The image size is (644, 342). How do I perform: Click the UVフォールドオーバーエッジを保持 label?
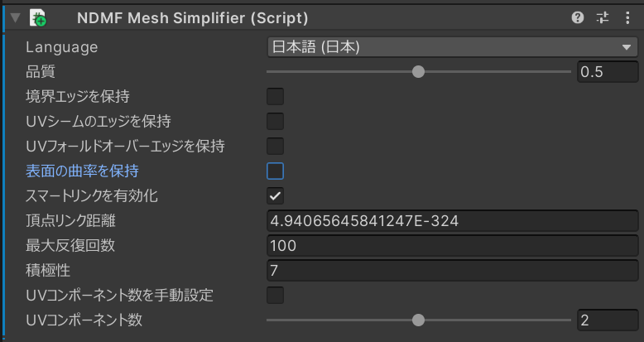tap(125, 147)
